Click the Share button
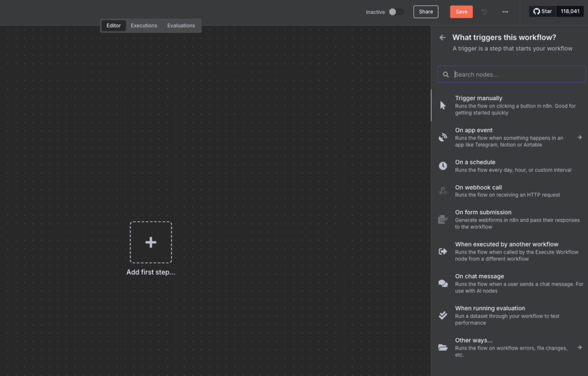This screenshot has height=376, width=588. coord(425,12)
